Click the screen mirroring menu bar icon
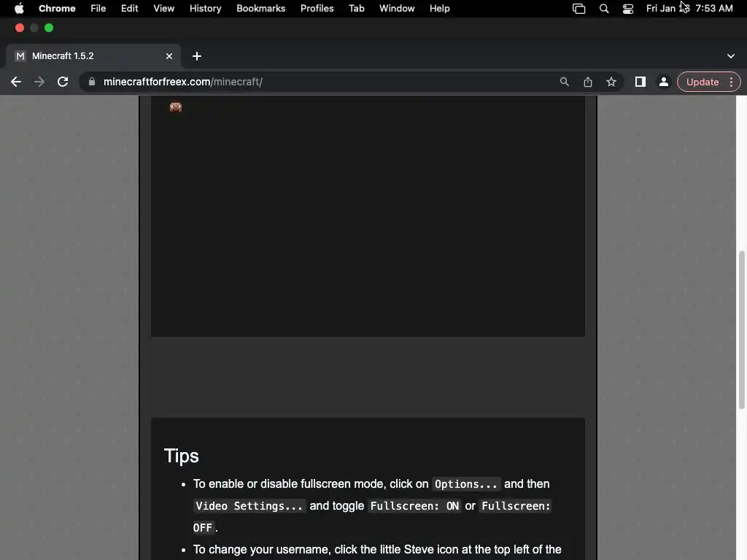Viewport: 747px width, 560px height. 578,9
